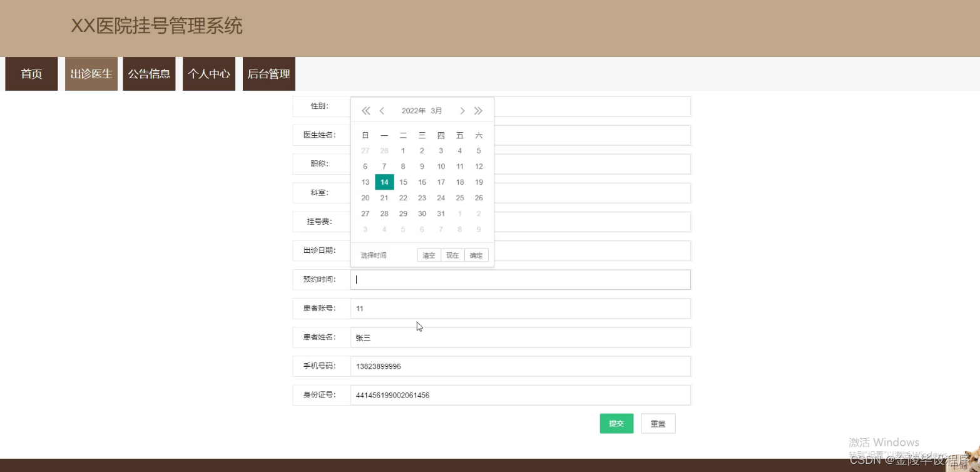980x472 pixels.
Task: Select date 14 highlighted in the calendar
Action: click(x=384, y=182)
